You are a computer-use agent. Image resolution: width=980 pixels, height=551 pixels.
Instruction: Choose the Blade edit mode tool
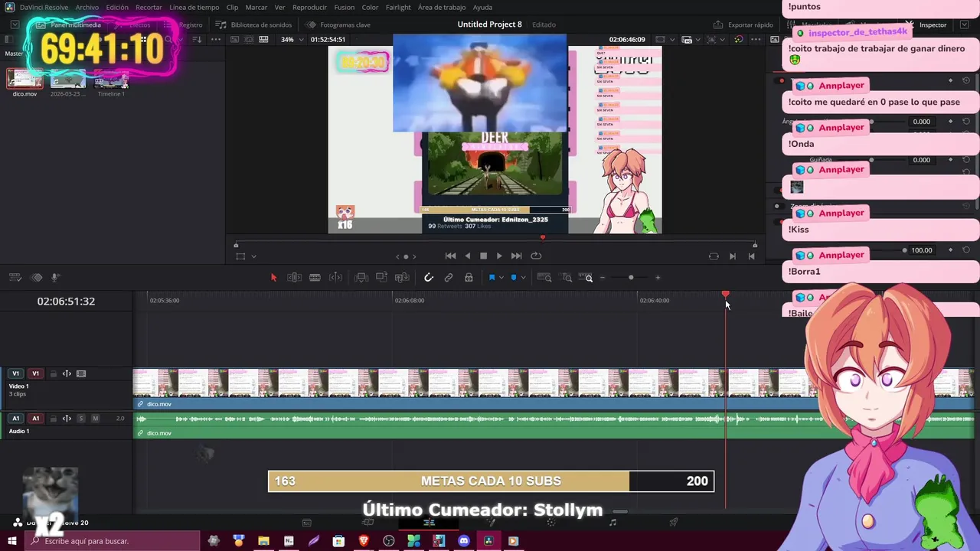(315, 278)
